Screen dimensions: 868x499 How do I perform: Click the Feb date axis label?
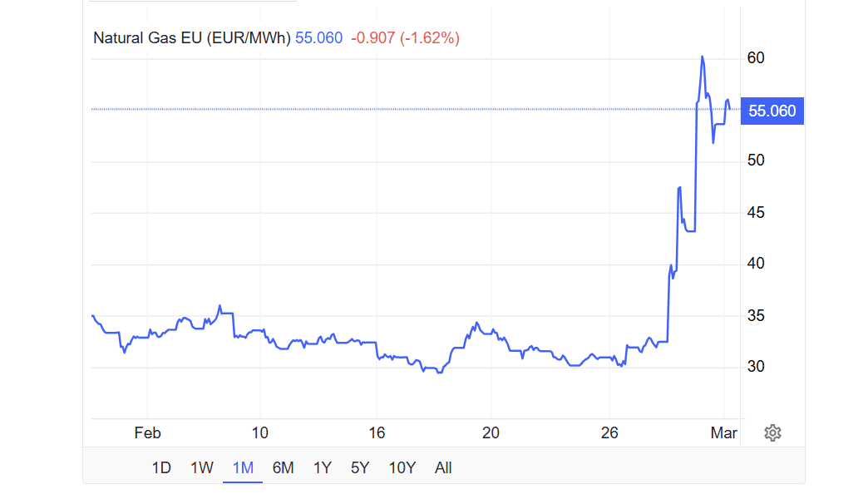[x=147, y=432]
